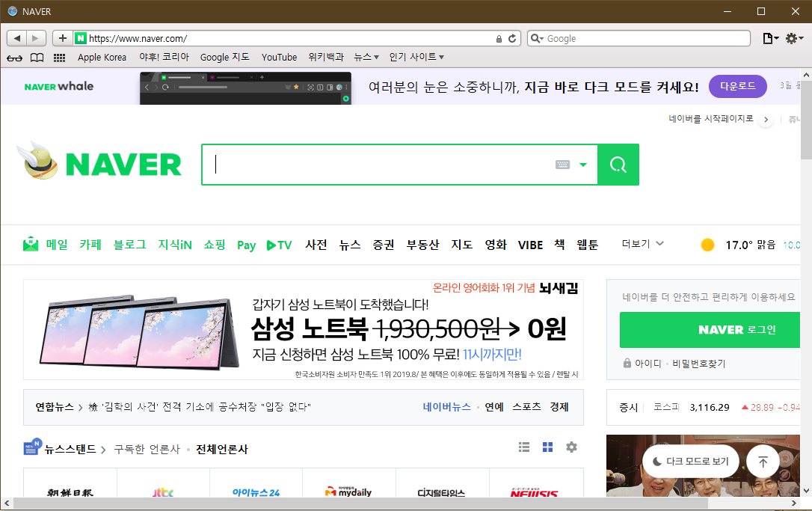
Task: Click the lock icon in address bar
Action: click(499, 39)
